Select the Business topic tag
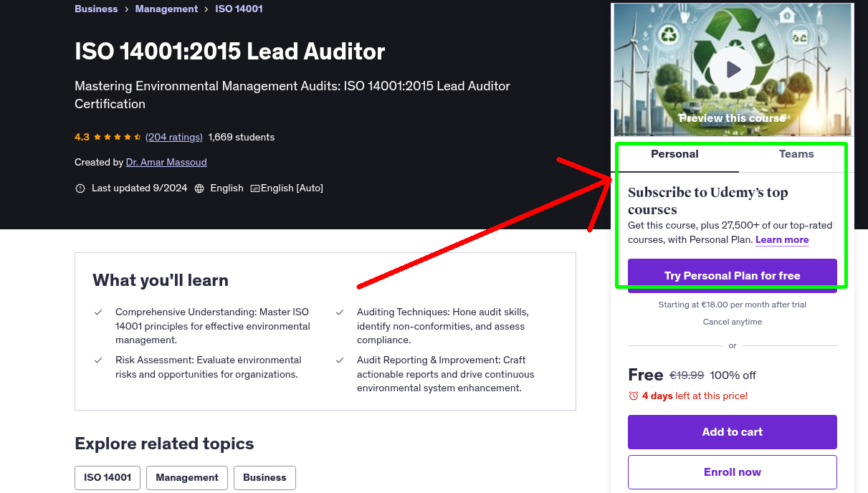Screen dimensions: 868x493 coord(264,477)
